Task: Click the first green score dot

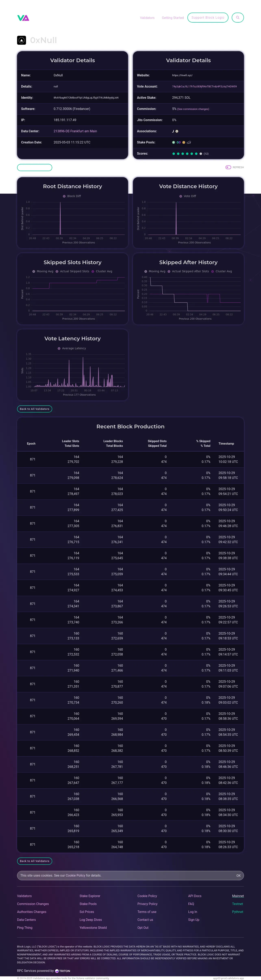Action: point(174,154)
